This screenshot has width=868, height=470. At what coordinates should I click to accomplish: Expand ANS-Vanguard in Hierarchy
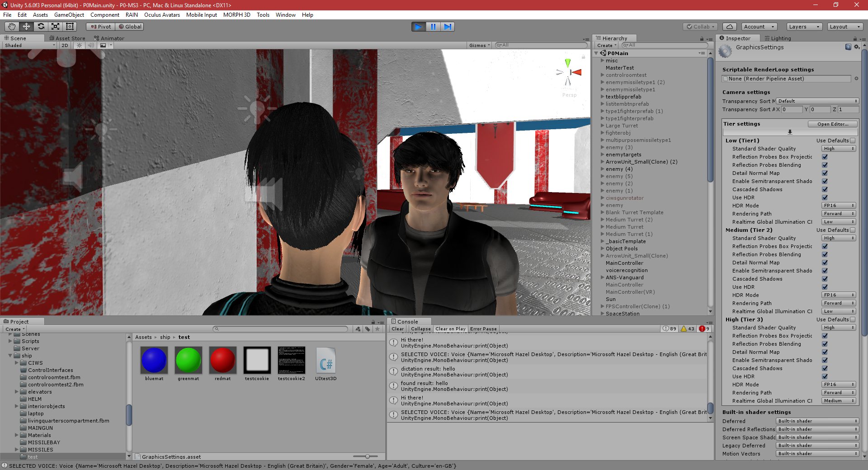[602, 277]
